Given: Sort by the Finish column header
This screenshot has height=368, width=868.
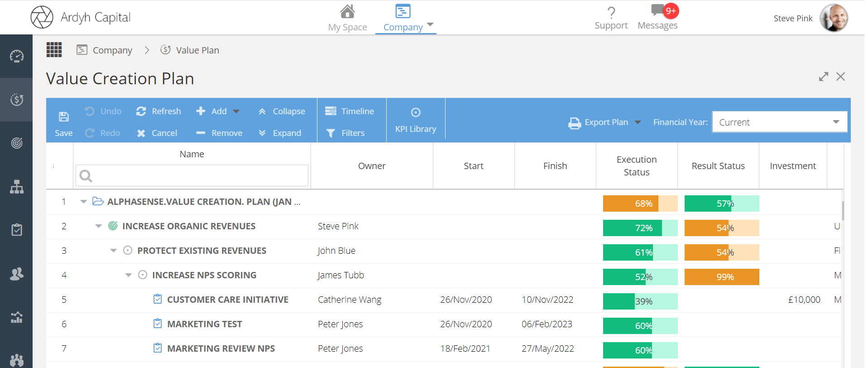Looking at the screenshot, I should [x=555, y=166].
